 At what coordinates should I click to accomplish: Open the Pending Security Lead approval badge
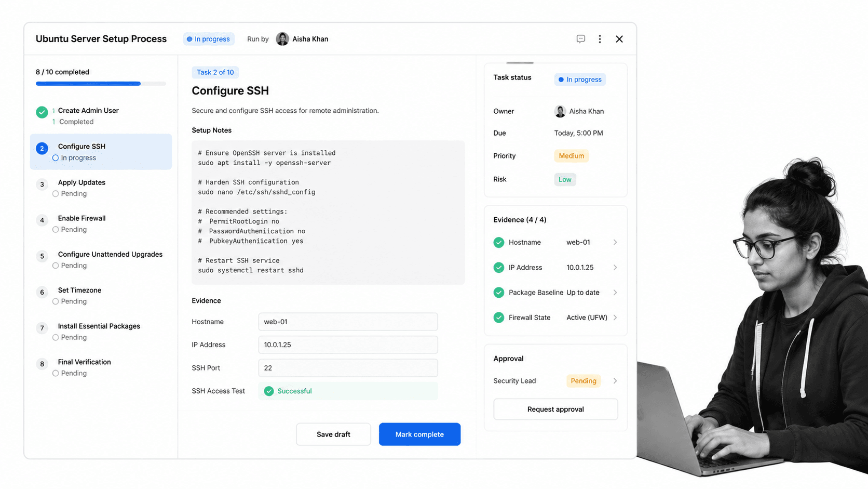[x=584, y=381]
